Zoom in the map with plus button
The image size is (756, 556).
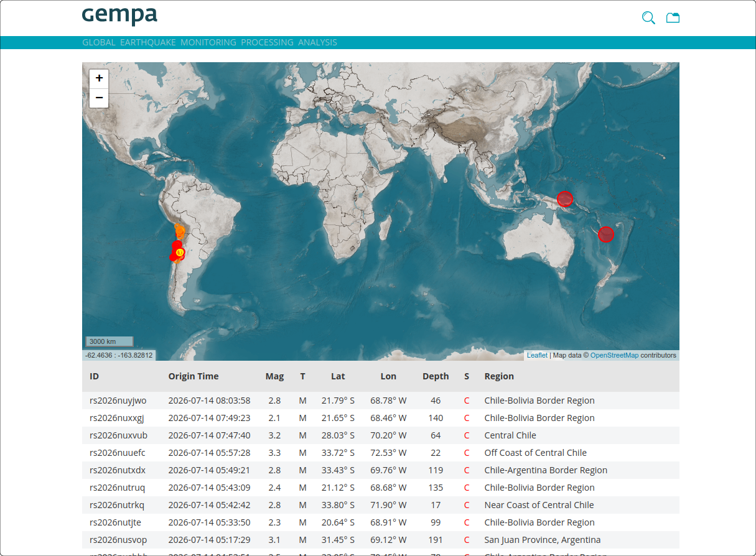(x=99, y=79)
